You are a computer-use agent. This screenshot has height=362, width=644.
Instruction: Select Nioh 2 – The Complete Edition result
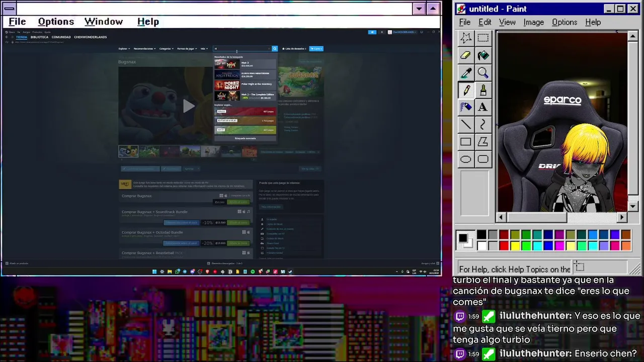pos(245,96)
